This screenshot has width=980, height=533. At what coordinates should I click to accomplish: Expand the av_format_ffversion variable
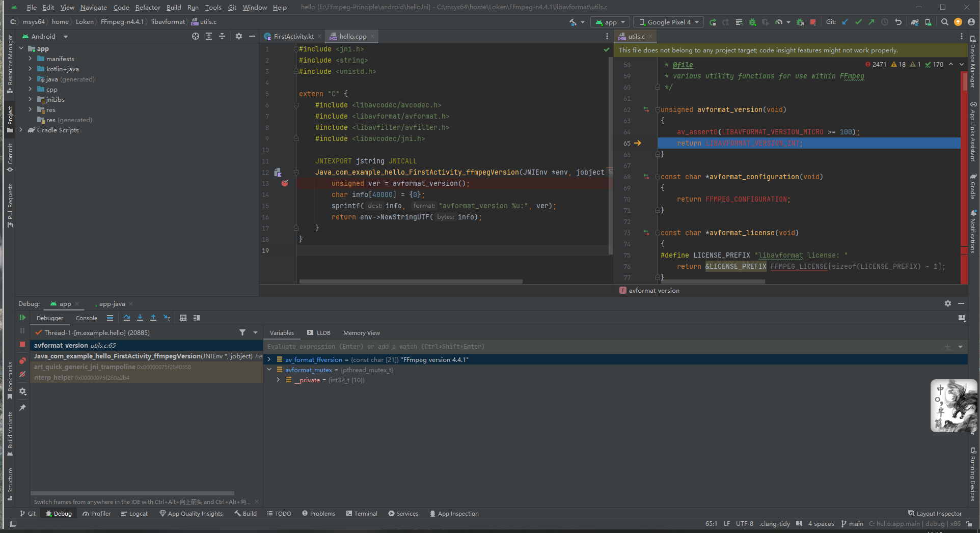click(x=269, y=360)
